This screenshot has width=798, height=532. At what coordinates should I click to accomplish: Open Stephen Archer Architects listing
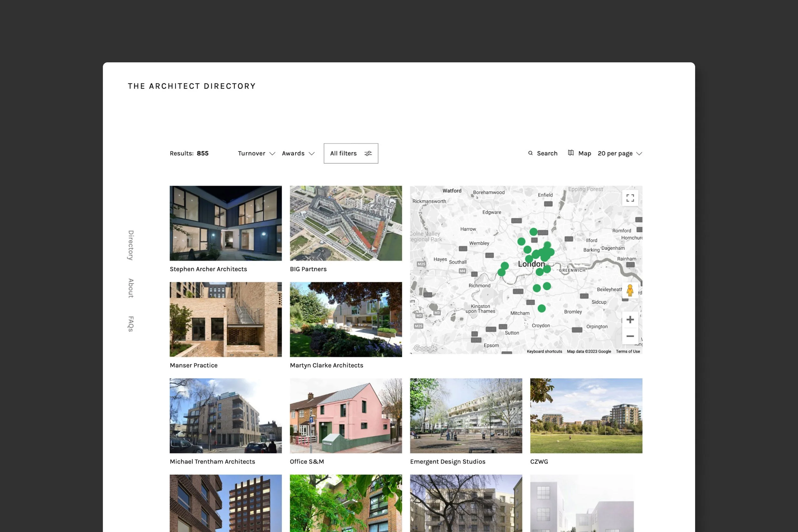(x=226, y=222)
